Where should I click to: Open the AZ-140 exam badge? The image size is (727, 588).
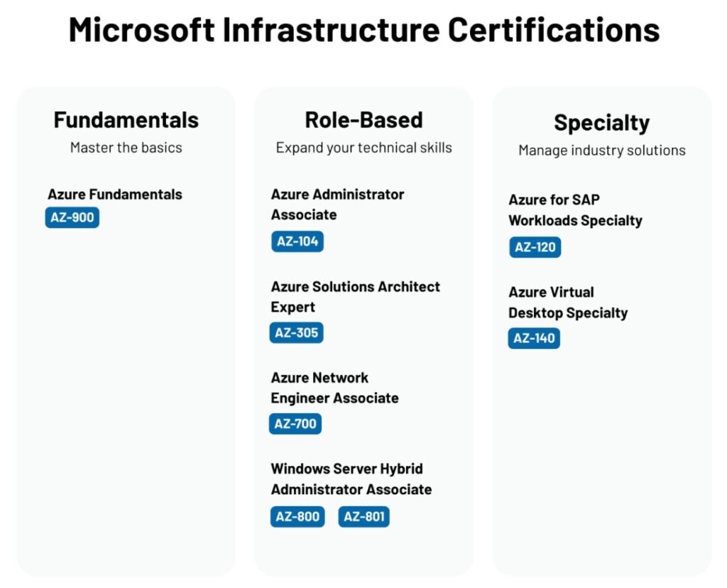pyautogui.click(x=534, y=338)
